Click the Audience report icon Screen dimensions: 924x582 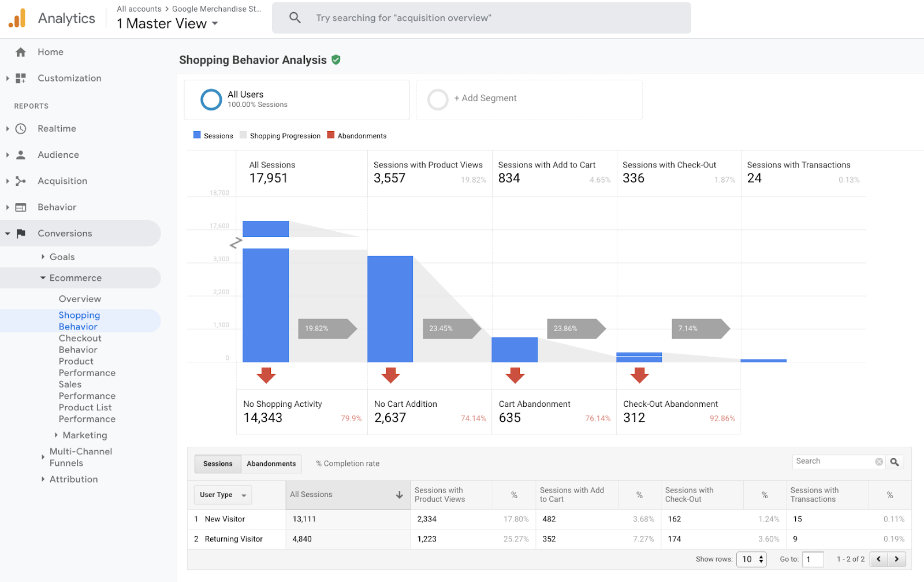coord(20,154)
